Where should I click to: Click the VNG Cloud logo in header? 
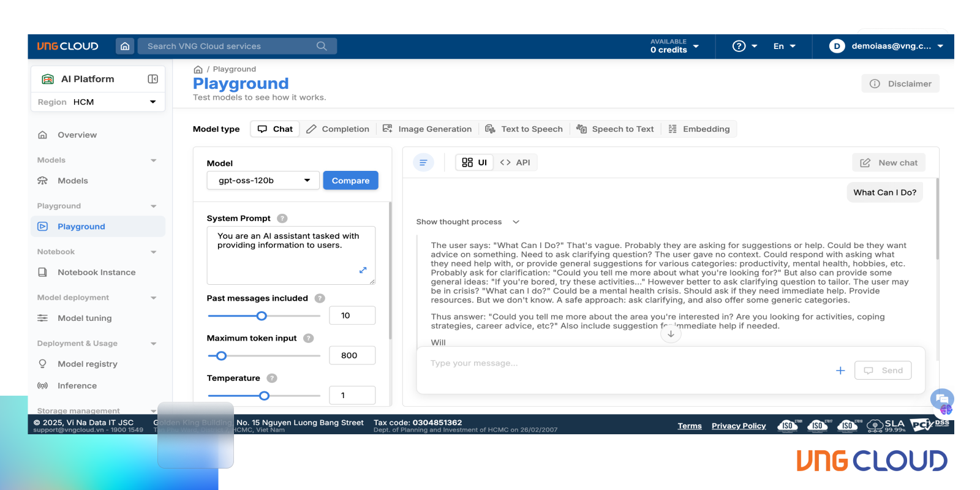click(x=67, y=46)
